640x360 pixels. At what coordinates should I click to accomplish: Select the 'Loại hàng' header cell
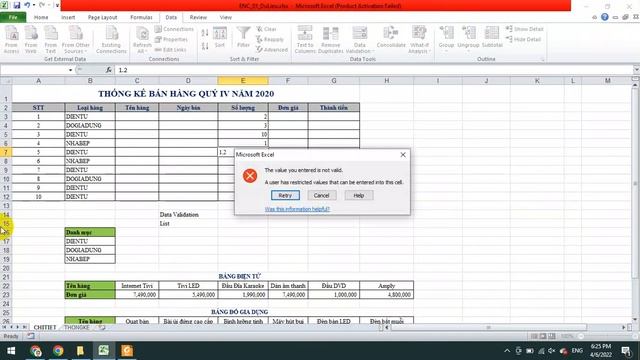90,108
